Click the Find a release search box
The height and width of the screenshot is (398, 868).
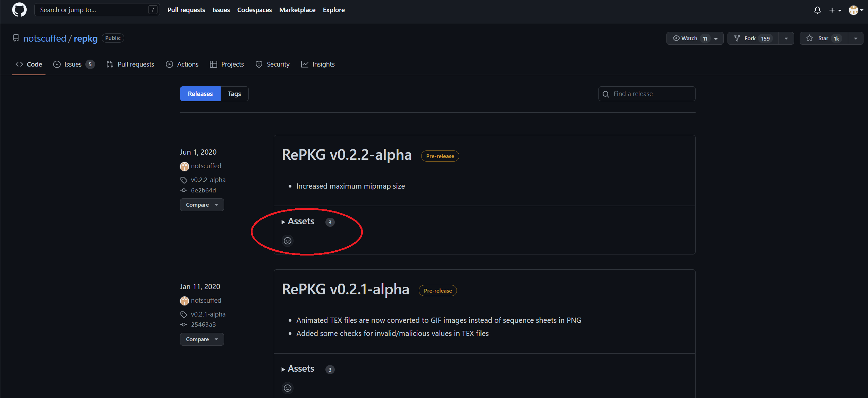coord(647,94)
